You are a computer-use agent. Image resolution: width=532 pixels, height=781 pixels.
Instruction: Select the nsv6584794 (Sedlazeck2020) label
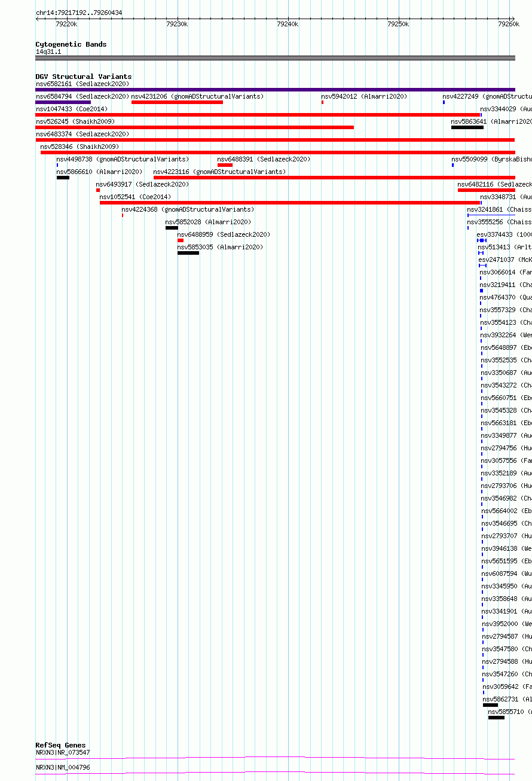pyautogui.click(x=82, y=96)
